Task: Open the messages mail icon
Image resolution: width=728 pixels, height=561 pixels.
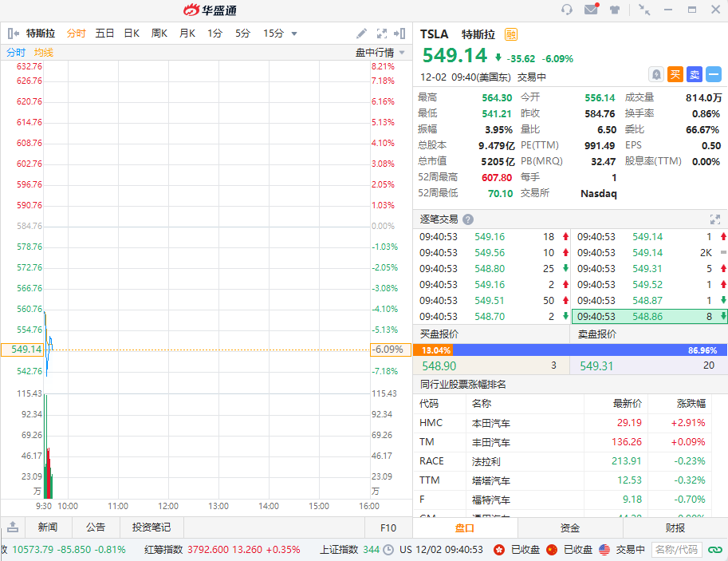Action: pyautogui.click(x=591, y=10)
